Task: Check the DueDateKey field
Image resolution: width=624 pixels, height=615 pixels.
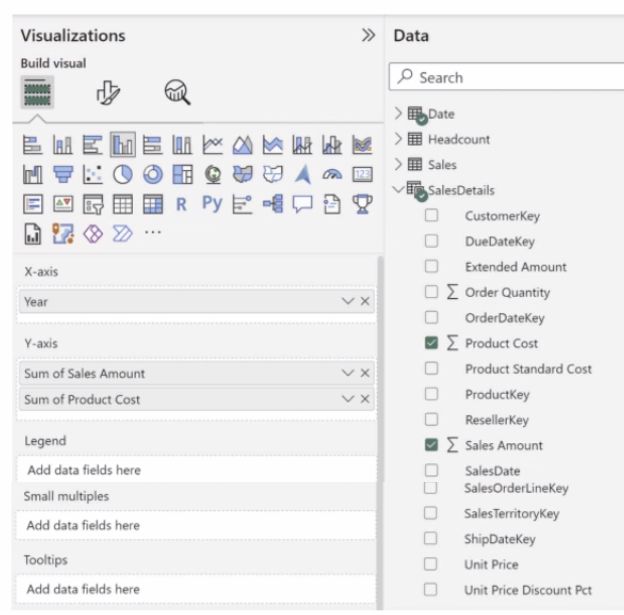Action: [431, 241]
